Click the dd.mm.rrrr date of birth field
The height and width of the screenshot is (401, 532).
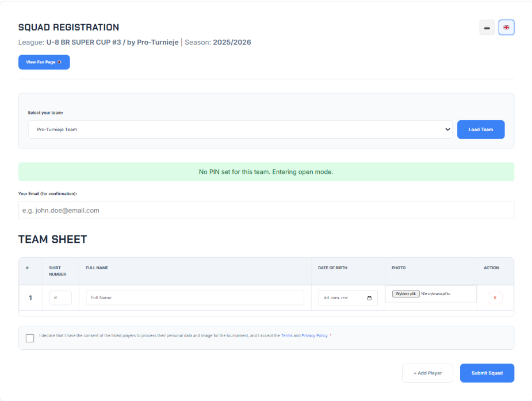tap(348, 298)
